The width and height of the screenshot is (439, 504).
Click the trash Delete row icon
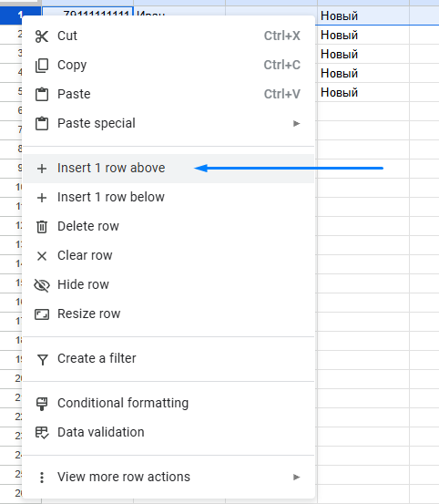(42, 227)
